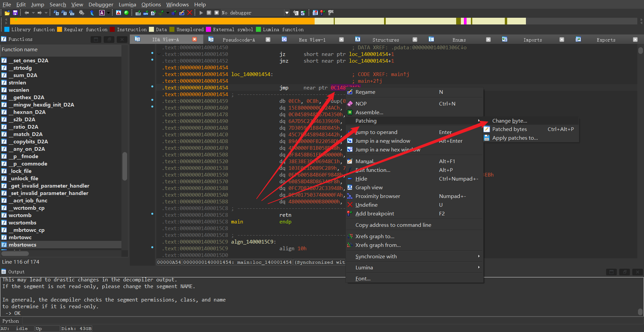Click the strings 'A' toolbar icon

point(102,13)
